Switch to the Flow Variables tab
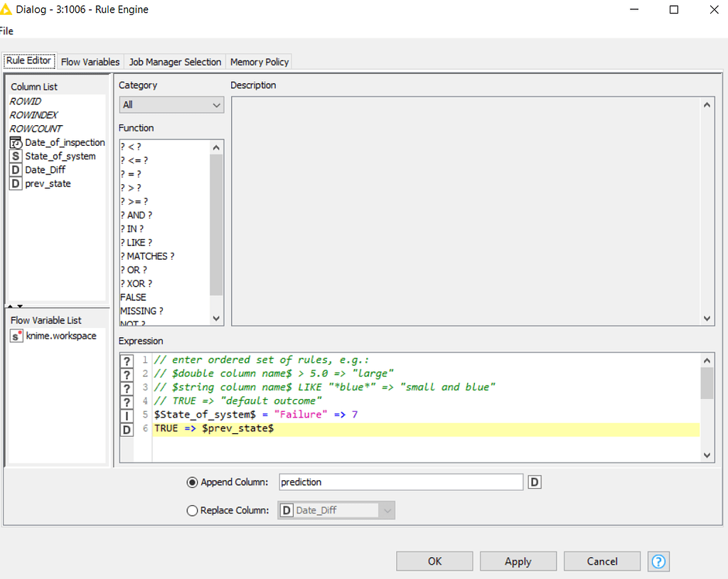 point(90,61)
